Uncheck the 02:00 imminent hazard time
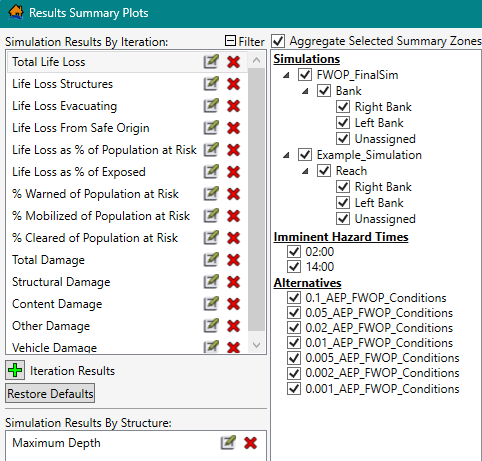 click(x=294, y=252)
